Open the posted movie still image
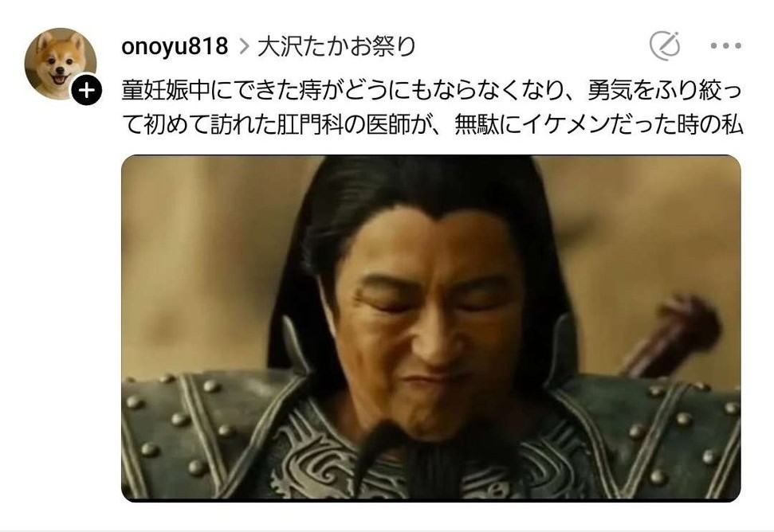The image size is (774, 532). tap(430, 328)
